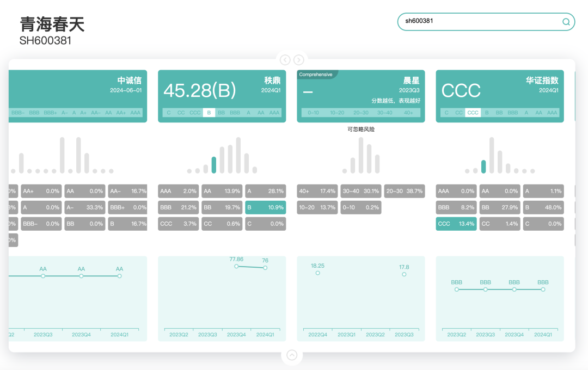Screen dimensions: 588x370
Task: Go to next rating card with right arrow
Action: [298, 60]
